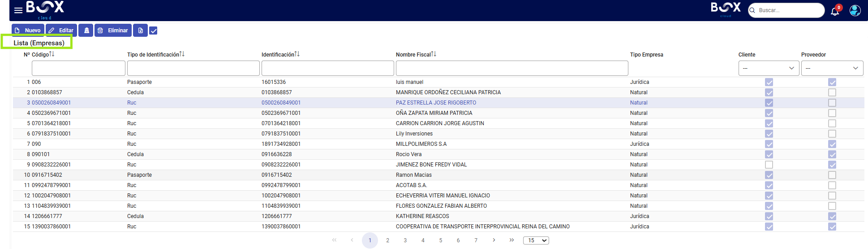Sort by Nombre Fiscal arrows
The width and height of the screenshot is (868, 249).
434,54
